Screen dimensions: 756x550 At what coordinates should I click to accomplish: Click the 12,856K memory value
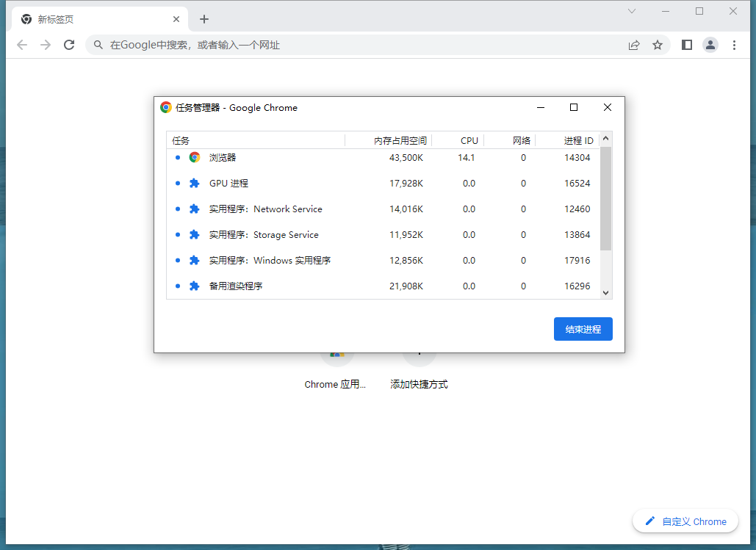[406, 260]
